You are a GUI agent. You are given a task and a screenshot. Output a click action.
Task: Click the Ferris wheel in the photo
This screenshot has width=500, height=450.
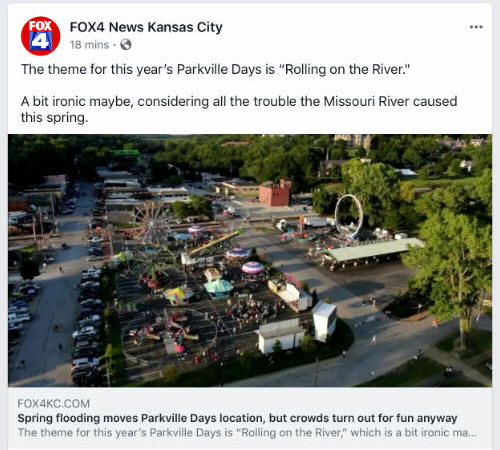click(x=152, y=223)
